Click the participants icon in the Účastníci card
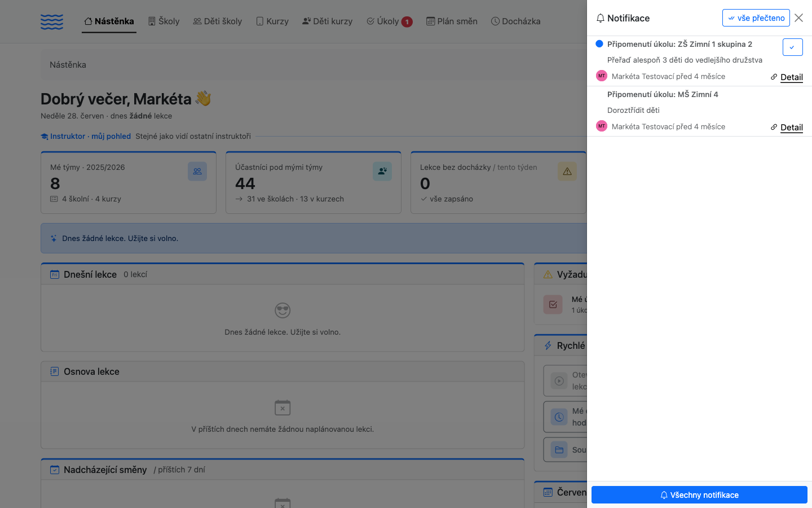Screen dimensions: 812x508 382,171
